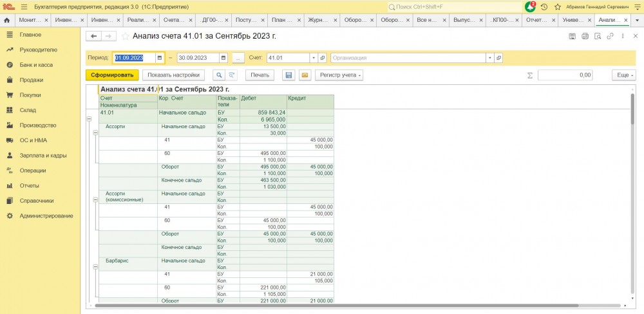Click the magnifier search icon in toolbar

219,75
